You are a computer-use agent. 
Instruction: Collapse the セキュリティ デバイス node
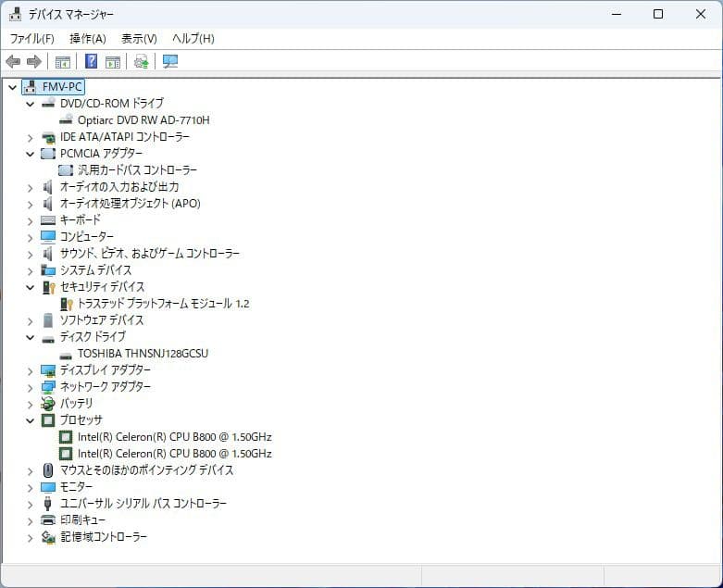click(30, 288)
